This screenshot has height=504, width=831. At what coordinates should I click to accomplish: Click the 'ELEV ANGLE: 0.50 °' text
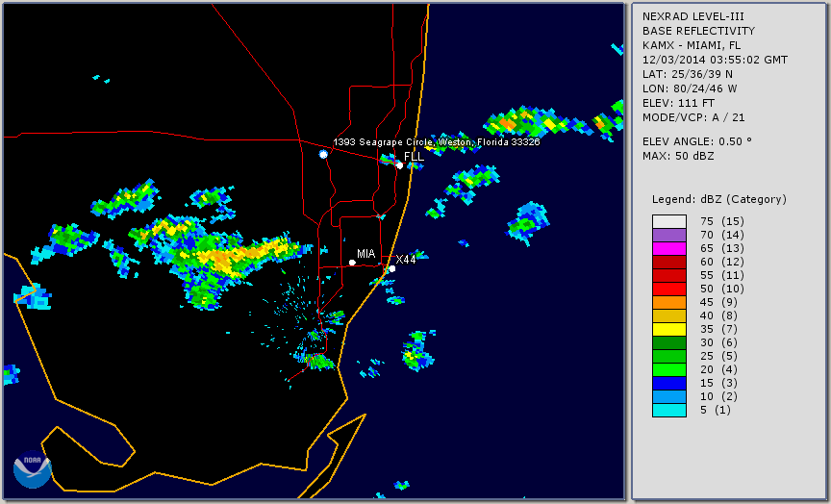click(x=697, y=141)
